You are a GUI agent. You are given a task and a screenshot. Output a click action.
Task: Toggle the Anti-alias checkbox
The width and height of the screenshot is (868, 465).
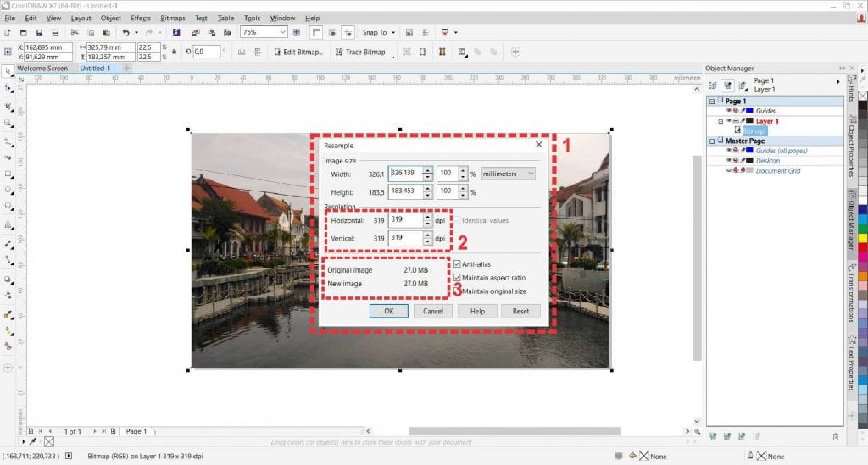pyautogui.click(x=458, y=264)
